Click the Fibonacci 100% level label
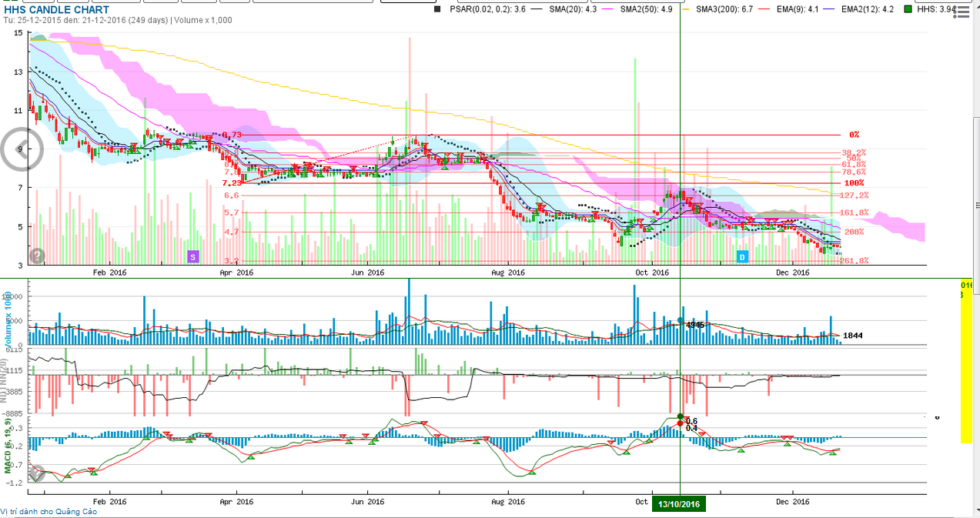Screen dimensions: 980x518 pos(854,183)
